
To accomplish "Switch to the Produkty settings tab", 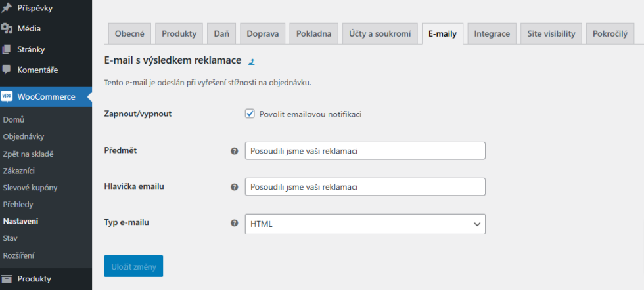I will click(x=179, y=33).
